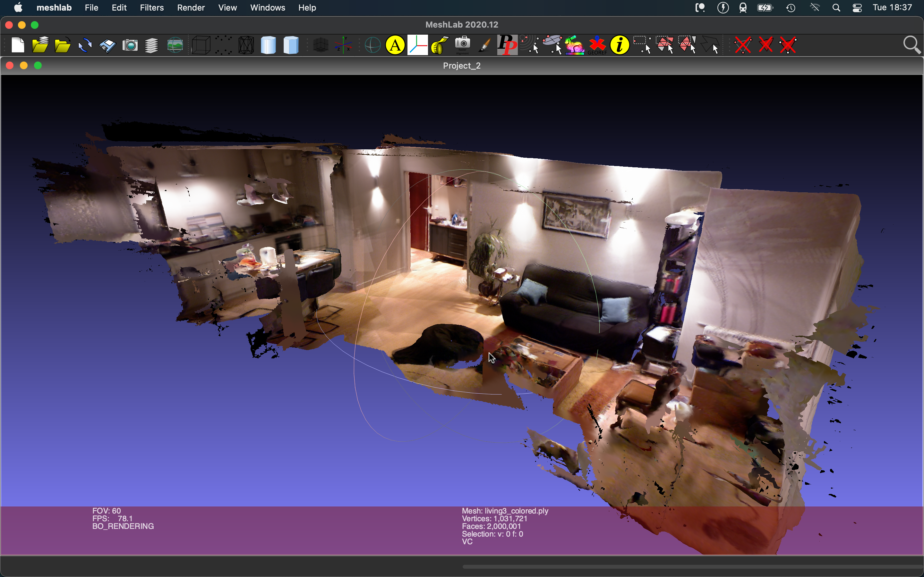Click the New Empty Project icon
924x577 pixels.
click(x=18, y=46)
